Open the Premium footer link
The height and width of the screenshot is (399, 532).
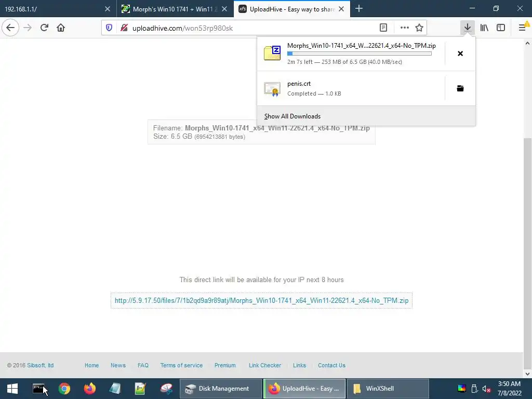(x=225, y=365)
